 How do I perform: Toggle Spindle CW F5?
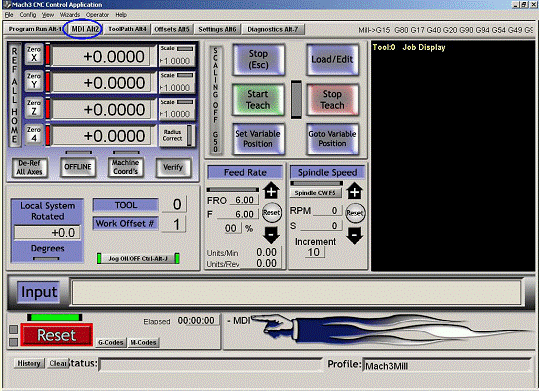(316, 193)
